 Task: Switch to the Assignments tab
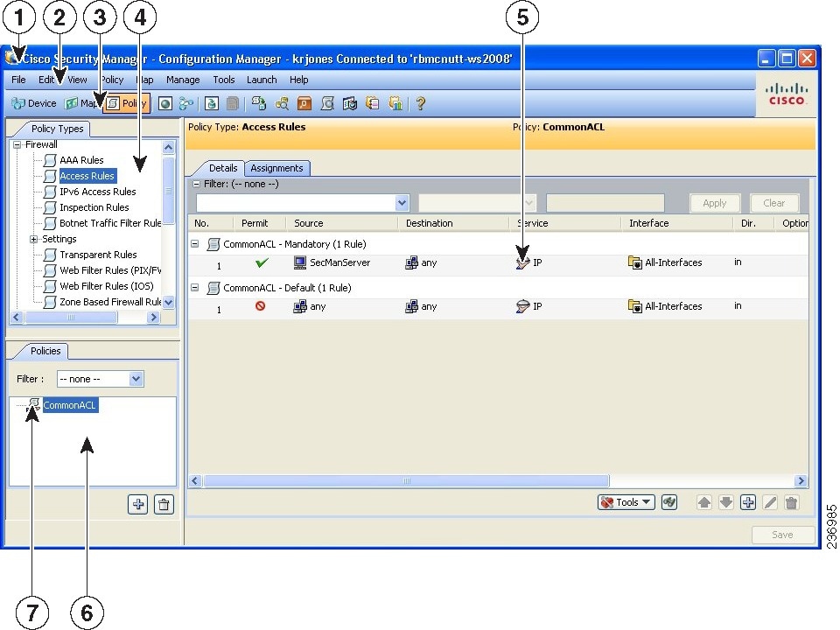277,168
